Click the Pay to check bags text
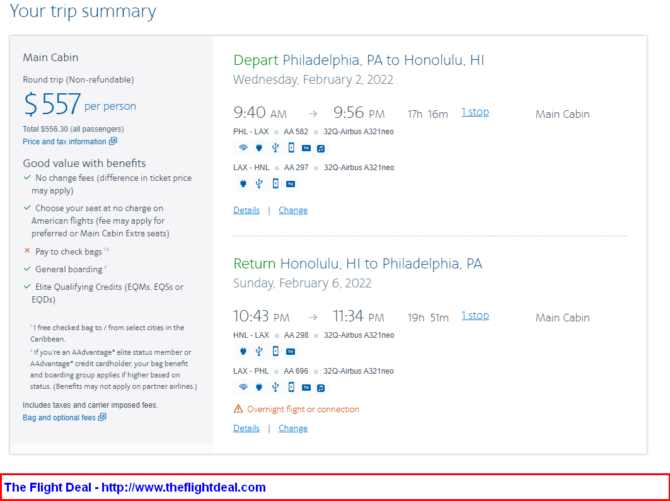 (x=68, y=252)
